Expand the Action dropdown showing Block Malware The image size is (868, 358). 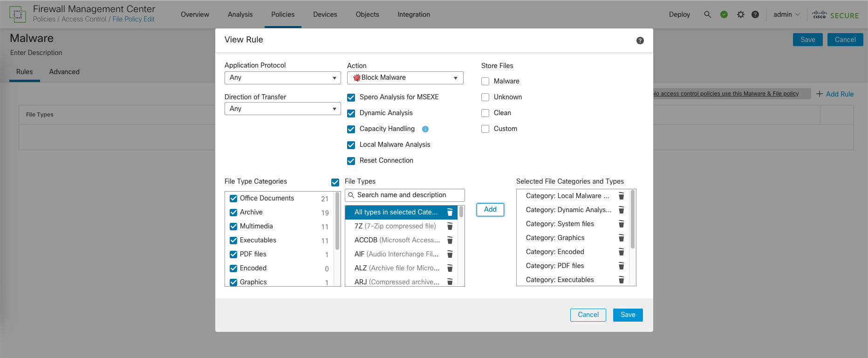pyautogui.click(x=405, y=78)
